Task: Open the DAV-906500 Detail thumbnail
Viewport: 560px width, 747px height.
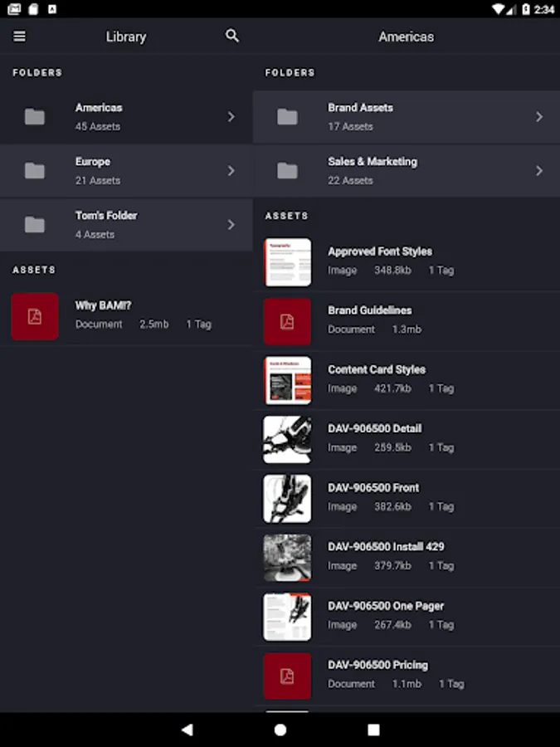Action: [x=287, y=440]
